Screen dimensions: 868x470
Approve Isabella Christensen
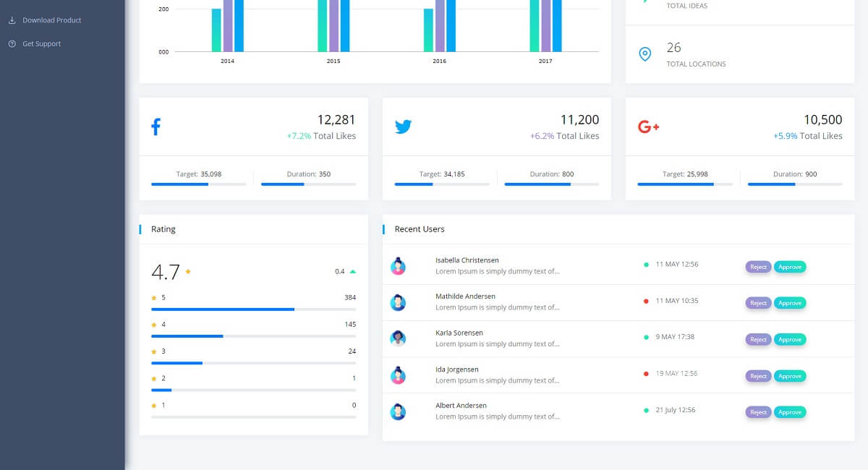click(x=790, y=267)
